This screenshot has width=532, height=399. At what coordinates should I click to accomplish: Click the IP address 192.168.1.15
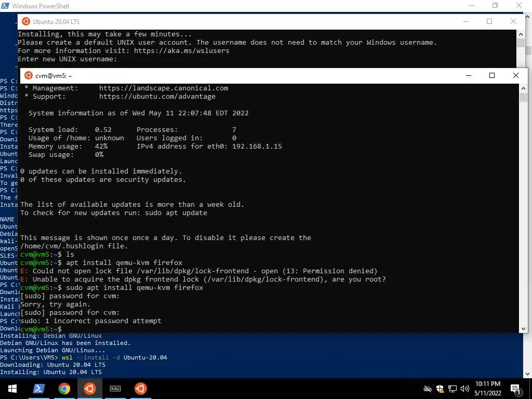[x=257, y=146]
